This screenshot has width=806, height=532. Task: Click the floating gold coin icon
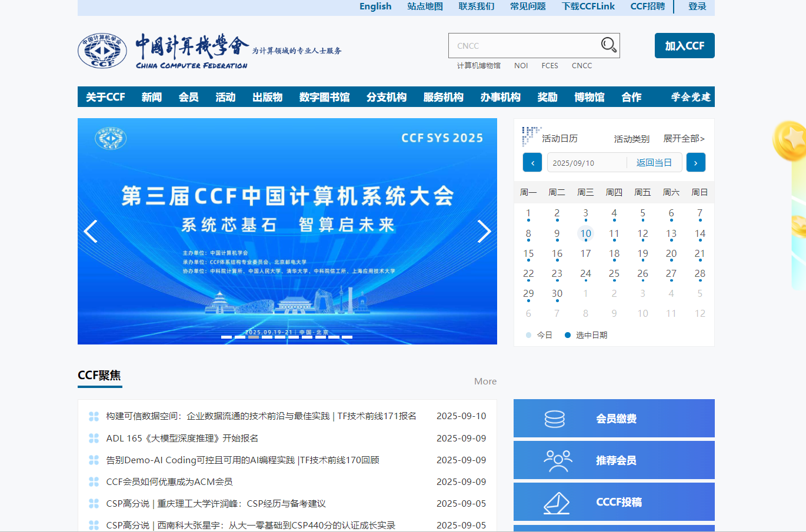tap(790, 141)
